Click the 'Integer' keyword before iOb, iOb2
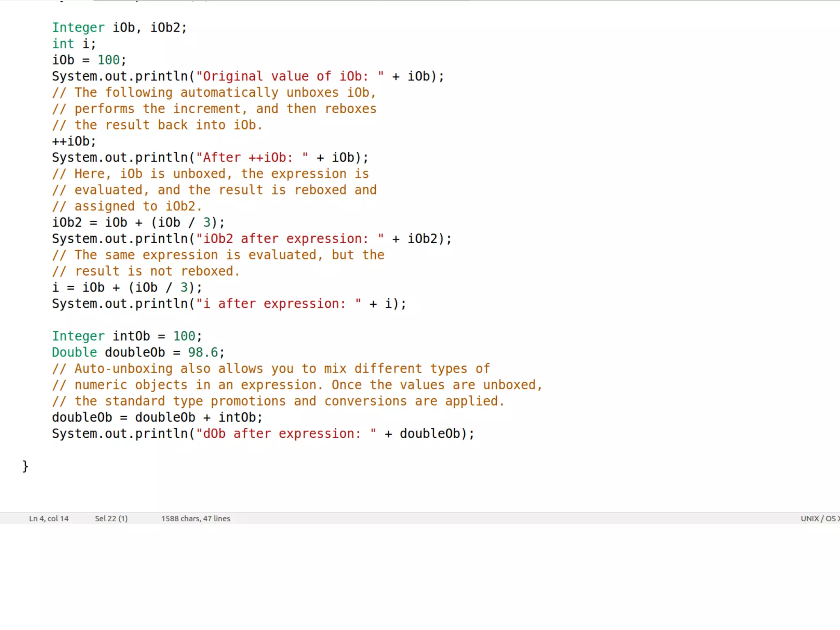840x630 pixels. tap(78, 27)
